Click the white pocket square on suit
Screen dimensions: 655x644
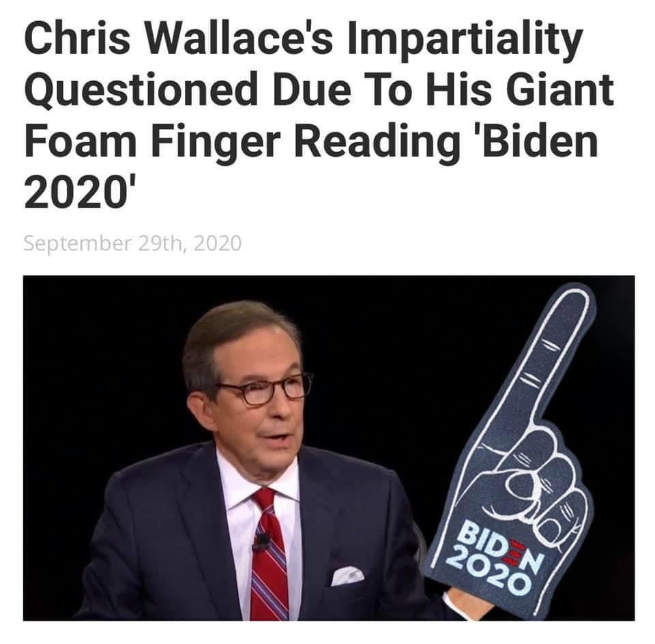[347, 576]
